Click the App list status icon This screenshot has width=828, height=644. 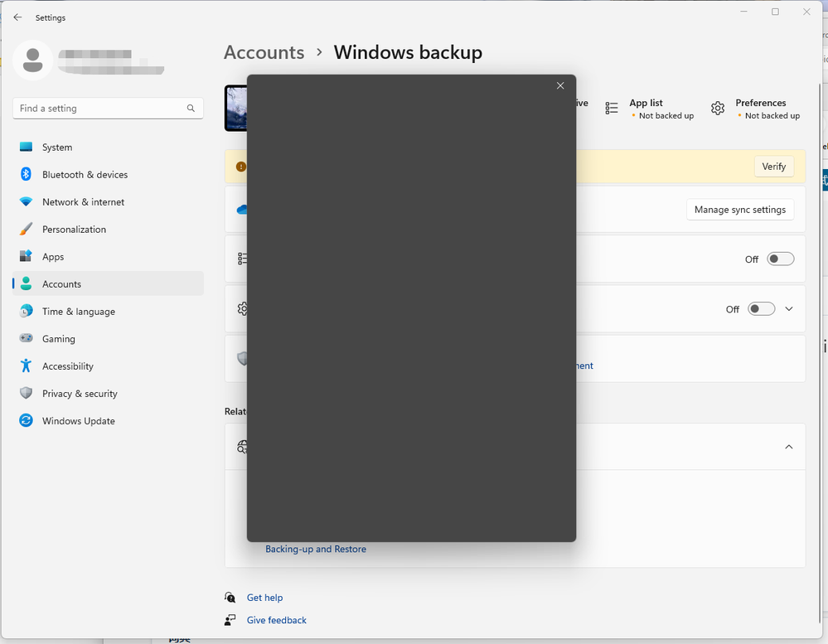click(x=612, y=109)
